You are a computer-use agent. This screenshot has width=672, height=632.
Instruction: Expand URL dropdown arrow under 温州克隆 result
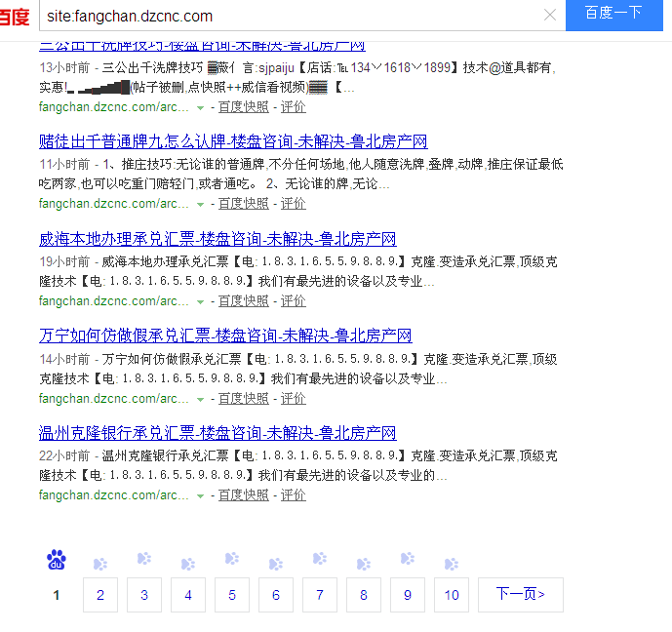pos(200,496)
